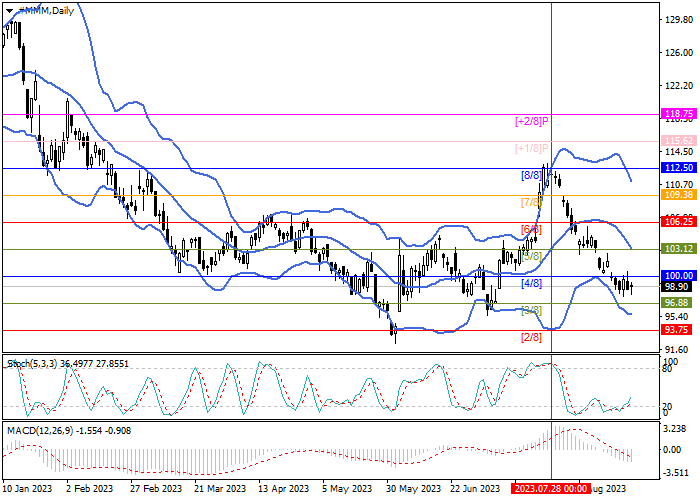This screenshot has width=700, height=500.
Task: Click the [+1/8]P Murrey level label
Action: click(531, 148)
